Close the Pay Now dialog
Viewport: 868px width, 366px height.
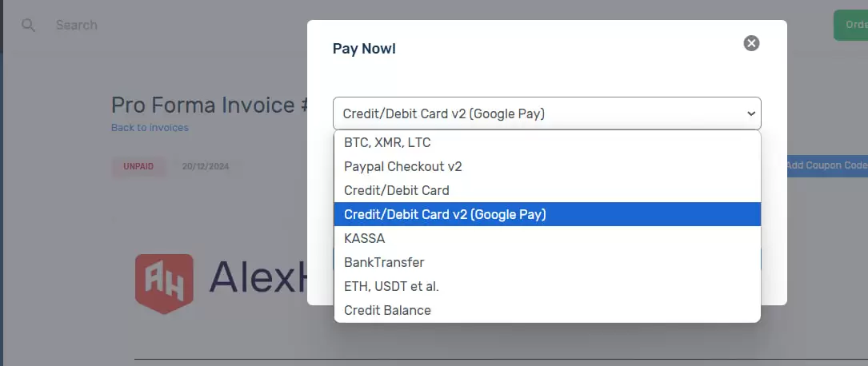coord(751,43)
